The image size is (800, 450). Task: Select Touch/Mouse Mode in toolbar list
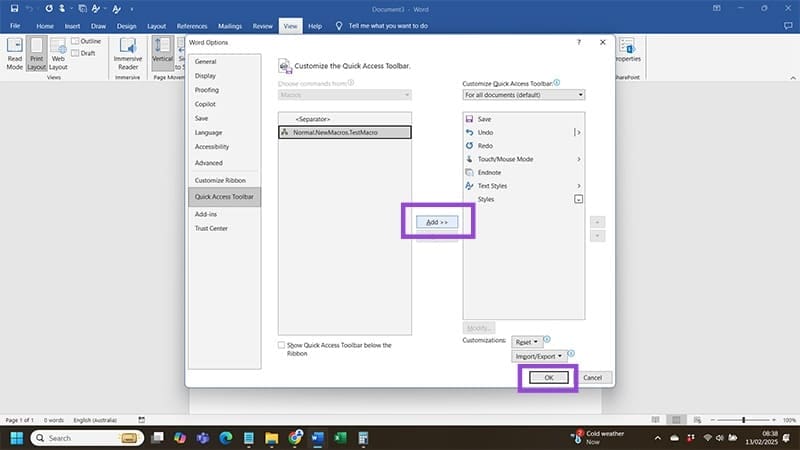tap(505, 159)
